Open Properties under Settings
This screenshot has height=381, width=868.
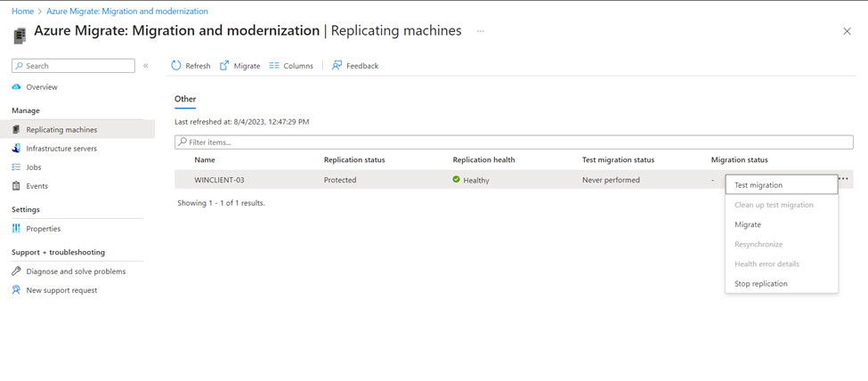tap(43, 229)
